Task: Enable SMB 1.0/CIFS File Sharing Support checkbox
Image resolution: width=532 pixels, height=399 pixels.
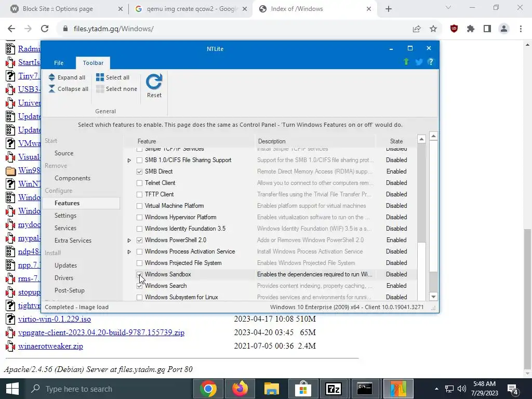Action: point(139,160)
